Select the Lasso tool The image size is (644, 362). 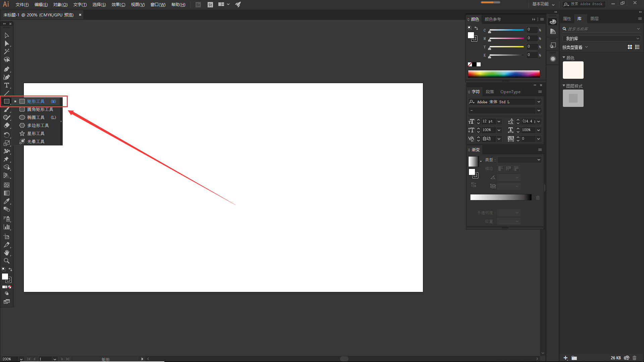(x=6, y=60)
